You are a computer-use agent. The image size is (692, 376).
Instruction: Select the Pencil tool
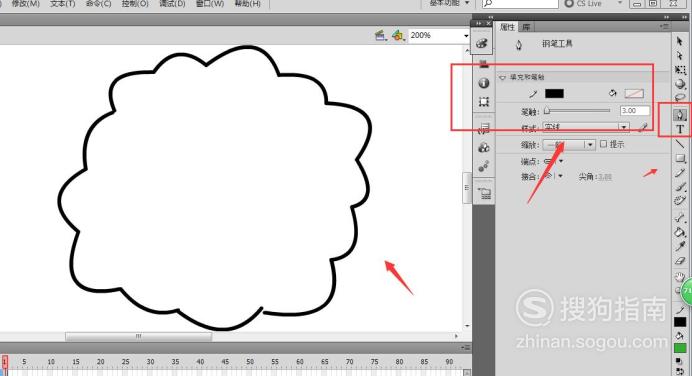[x=680, y=173]
